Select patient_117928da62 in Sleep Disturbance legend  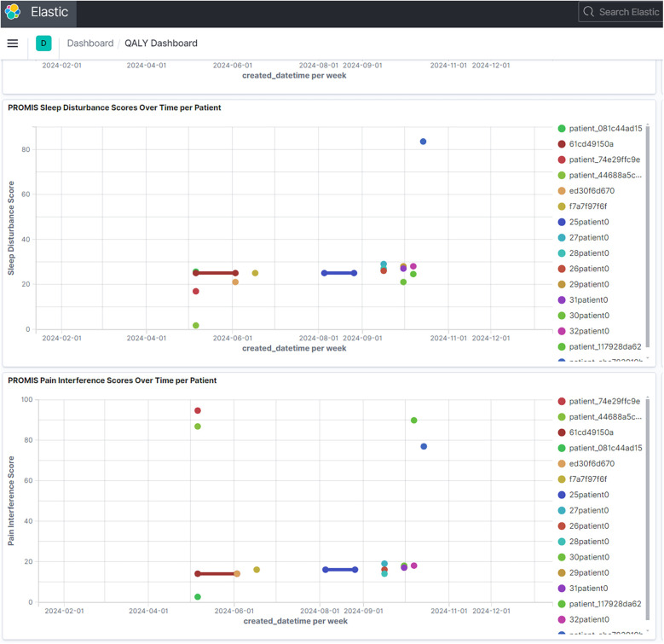click(605, 346)
